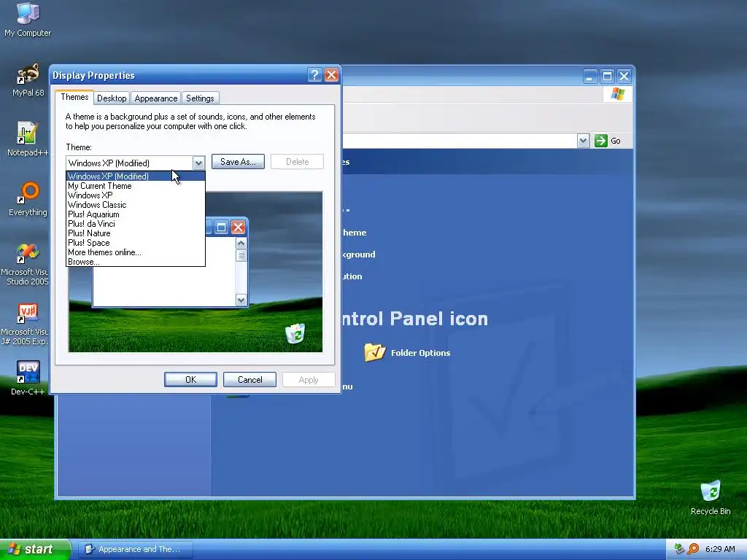747x560 pixels.
Task: Open Notepad++ desktop shortcut
Action: tap(28, 139)
